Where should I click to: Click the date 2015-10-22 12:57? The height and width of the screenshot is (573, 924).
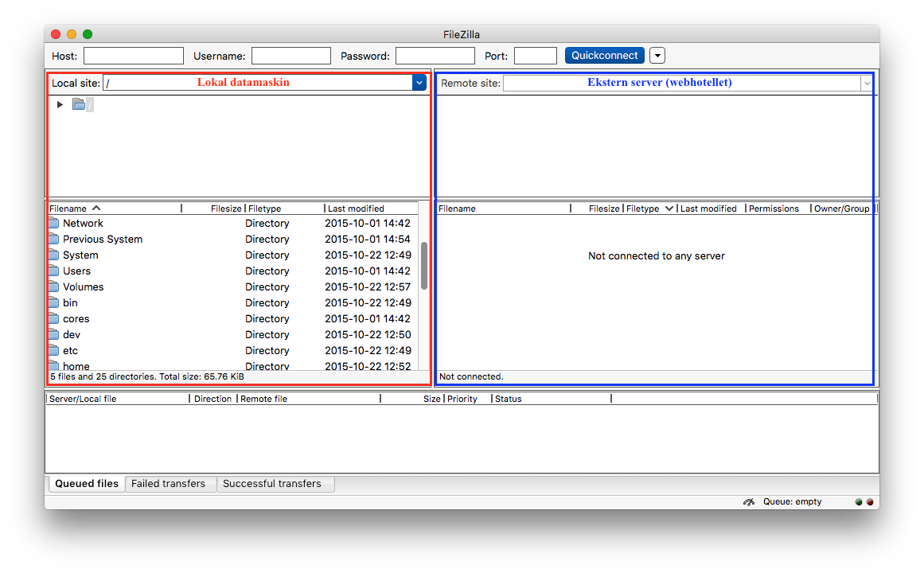coord(368,287)
